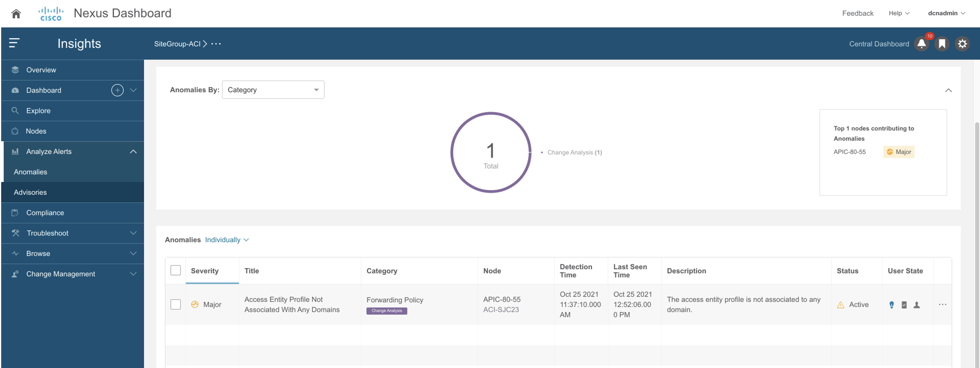Select Nodes in the sidebar
This screenshot has height=368, width=980.
click(x=36, y=131)
